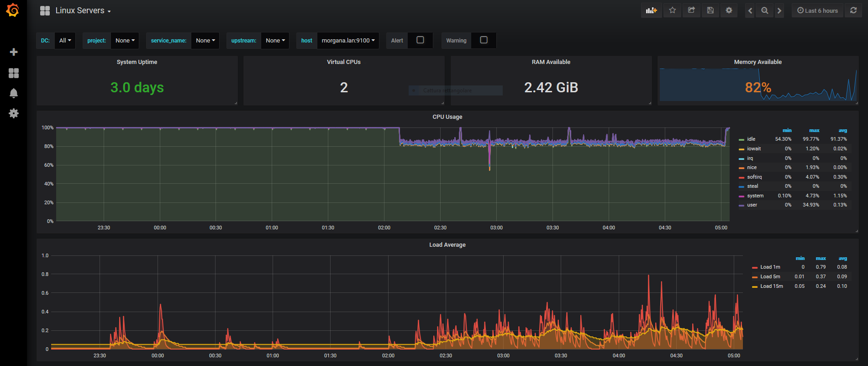Open the Alerting bell icon
Viewport: 868px width, 366px height.
pos(14,93)
